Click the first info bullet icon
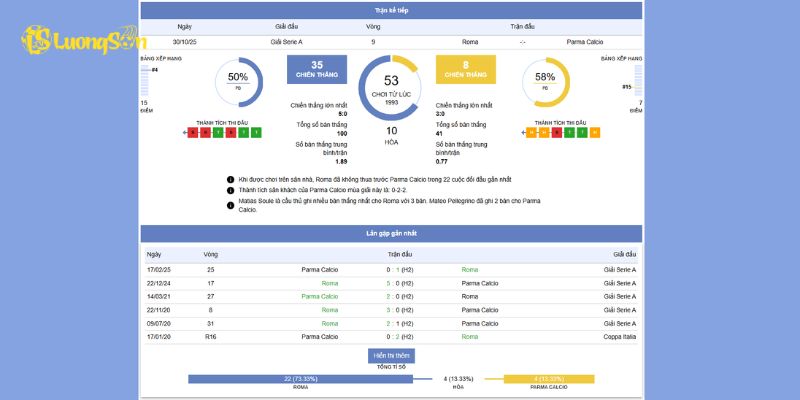Viewport: 800px width, 400px height. tap(230, 179)
